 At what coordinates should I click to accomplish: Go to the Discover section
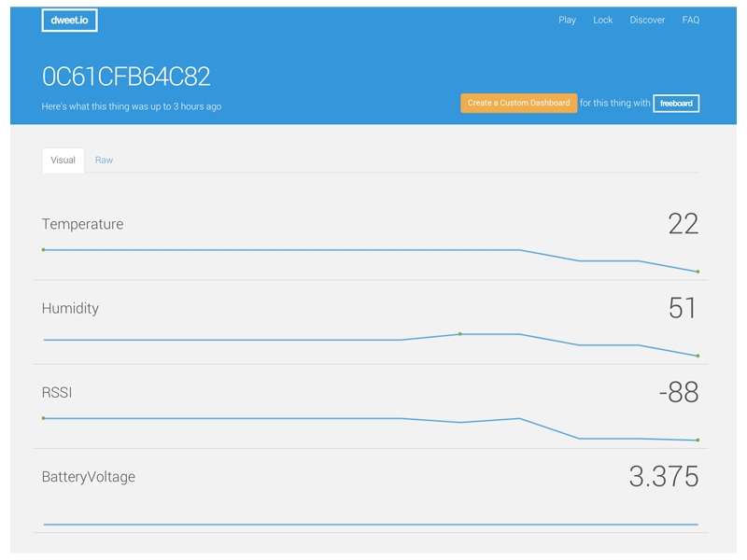click(x=647, y=20)
